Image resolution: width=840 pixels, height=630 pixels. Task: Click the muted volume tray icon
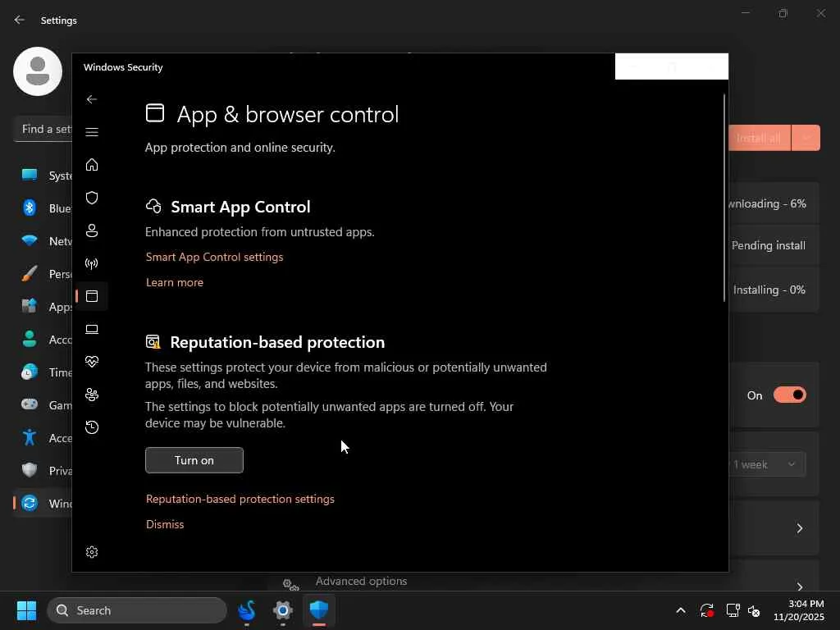coord(754,610)
